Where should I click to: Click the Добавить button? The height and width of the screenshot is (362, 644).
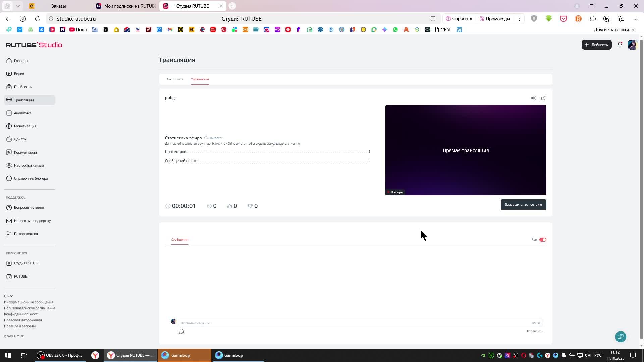(x=596, y=45)
